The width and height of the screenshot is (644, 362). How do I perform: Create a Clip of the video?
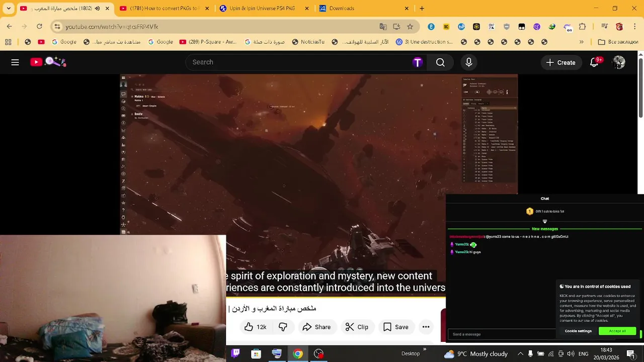(x=357, y=327)
